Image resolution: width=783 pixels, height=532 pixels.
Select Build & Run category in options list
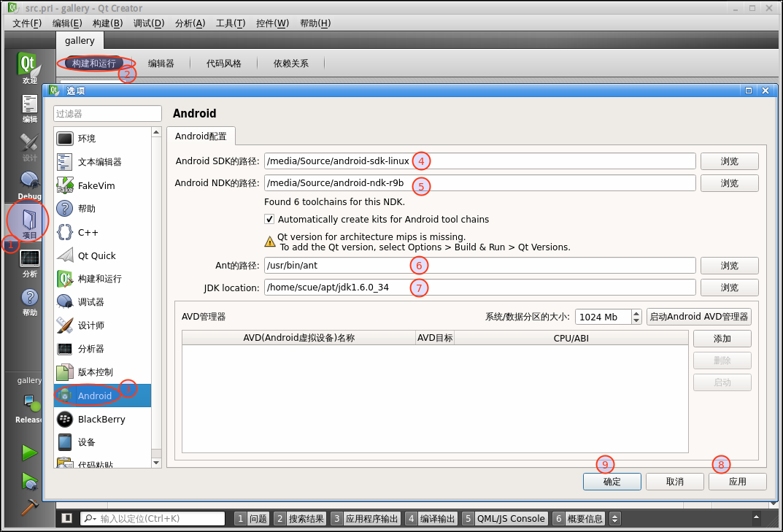(x=102, y=279)
